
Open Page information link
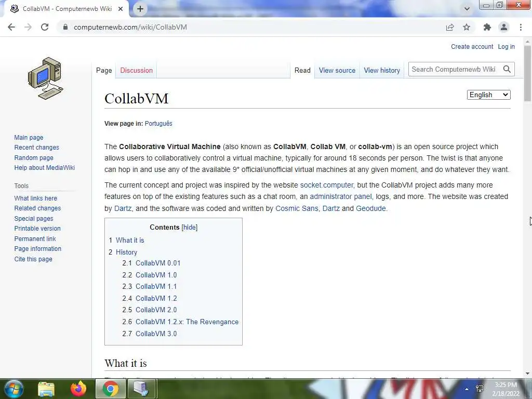(37, 249)
